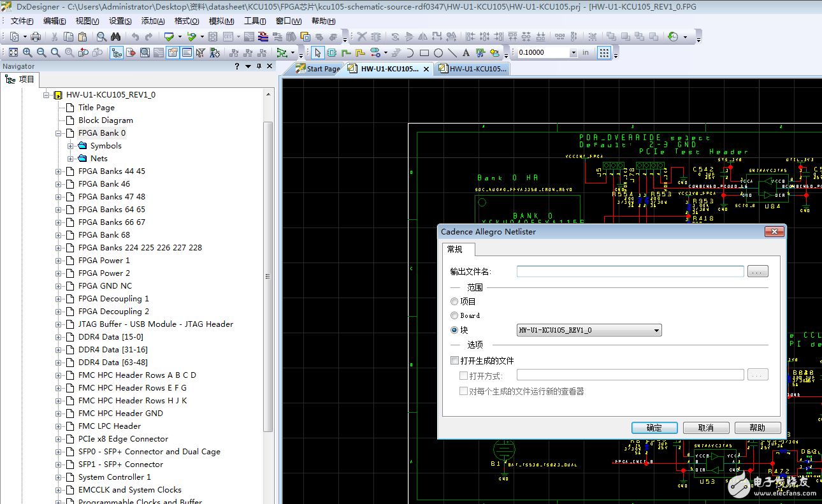Image resolution: width=822 pixels, height=504 pixels.
Task: Select the yellow Bus drawing tool
Action: point(360,52)
